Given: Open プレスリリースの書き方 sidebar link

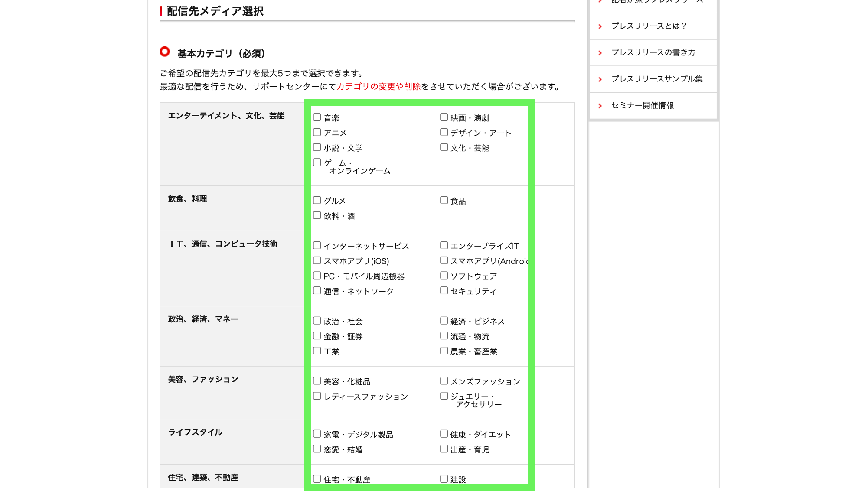Looking at the screenshot, I should [653, 52].
